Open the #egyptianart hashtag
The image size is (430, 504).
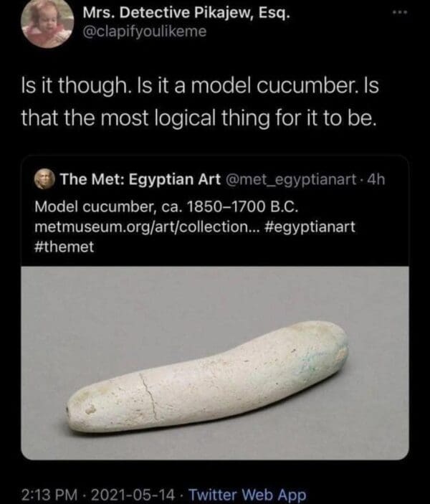[x=310, y=227]
